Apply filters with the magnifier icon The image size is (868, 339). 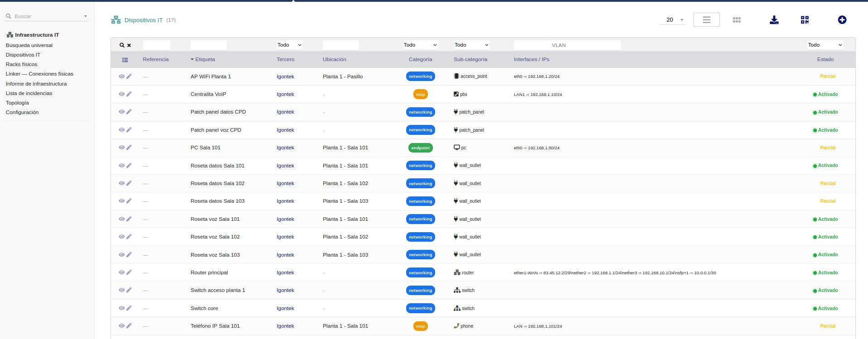[x=122, y=45]
